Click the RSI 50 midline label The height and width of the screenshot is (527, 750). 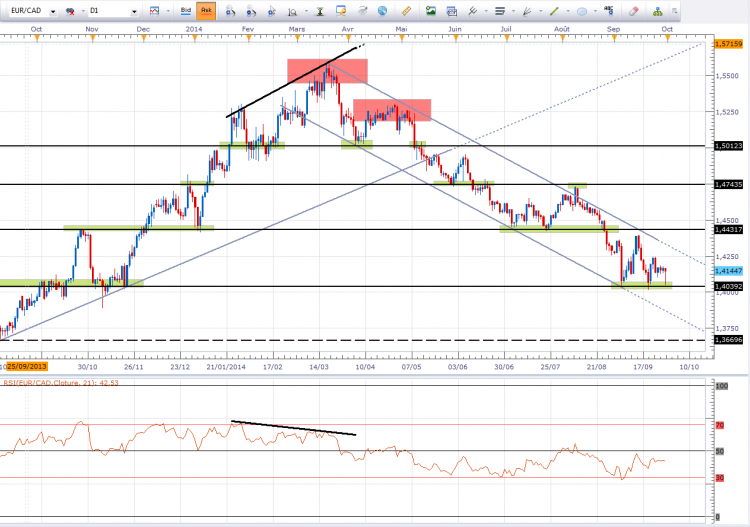[719, 451]
